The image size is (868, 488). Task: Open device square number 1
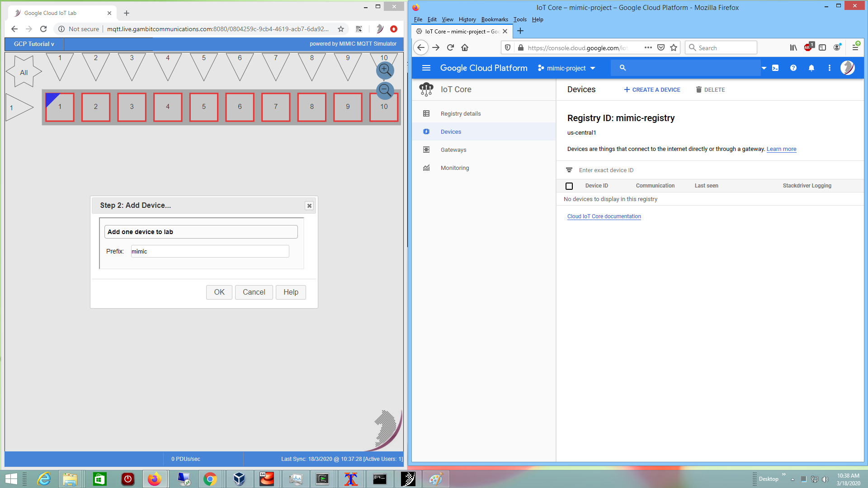[60, 107]
